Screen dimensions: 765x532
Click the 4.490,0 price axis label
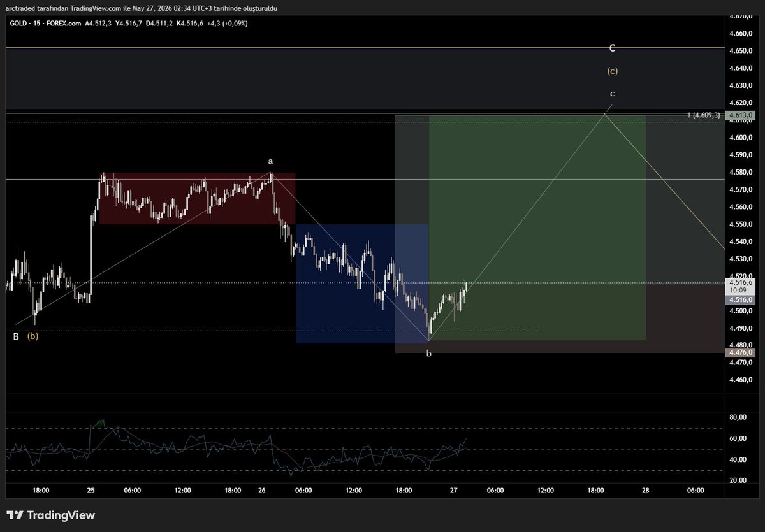point(741,328)
